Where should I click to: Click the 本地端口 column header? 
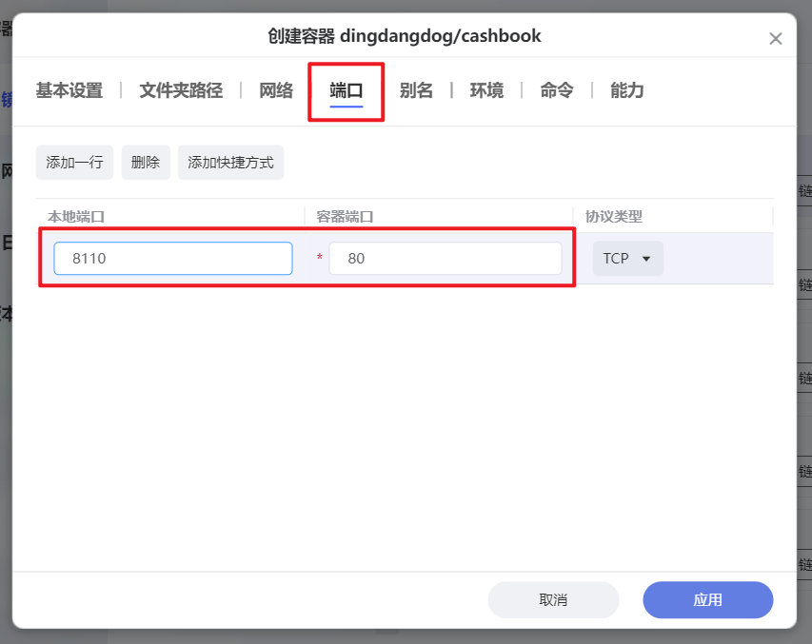(76, 216)
